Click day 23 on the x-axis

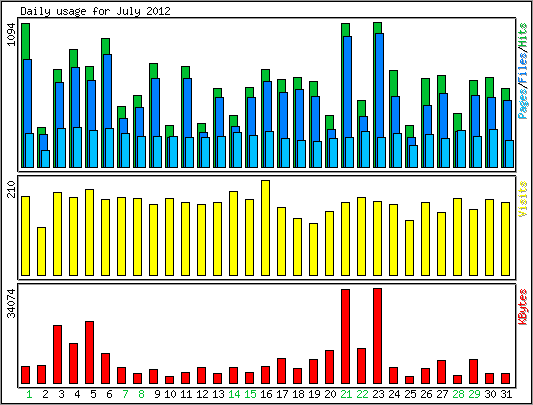pyautogui.click(x=378, y=394)
